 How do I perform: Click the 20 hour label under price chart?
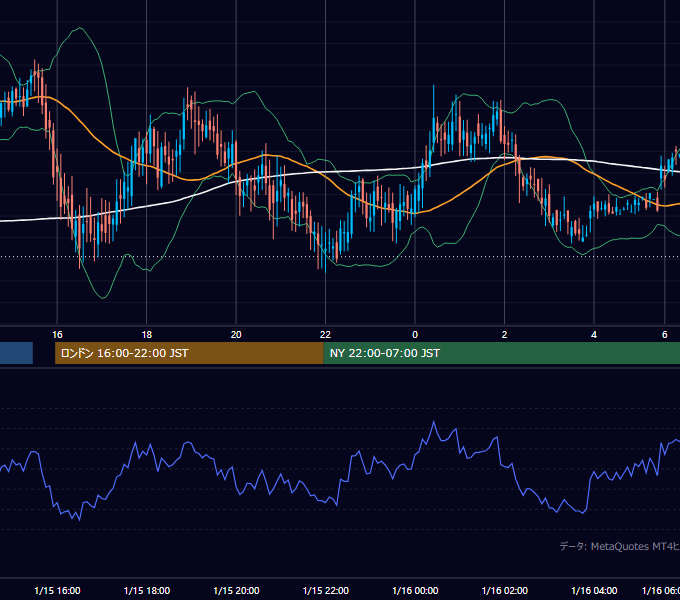tap(236, 335)
